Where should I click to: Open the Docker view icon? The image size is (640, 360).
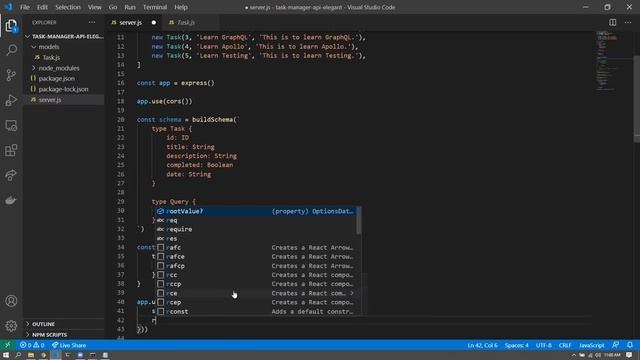pyautogui.click(x=11, y=200)
